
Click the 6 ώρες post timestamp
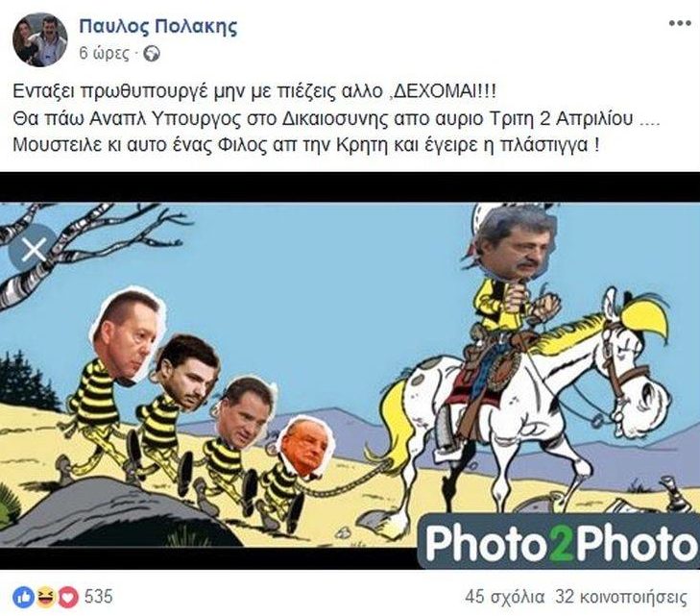[x=104, y=54]
